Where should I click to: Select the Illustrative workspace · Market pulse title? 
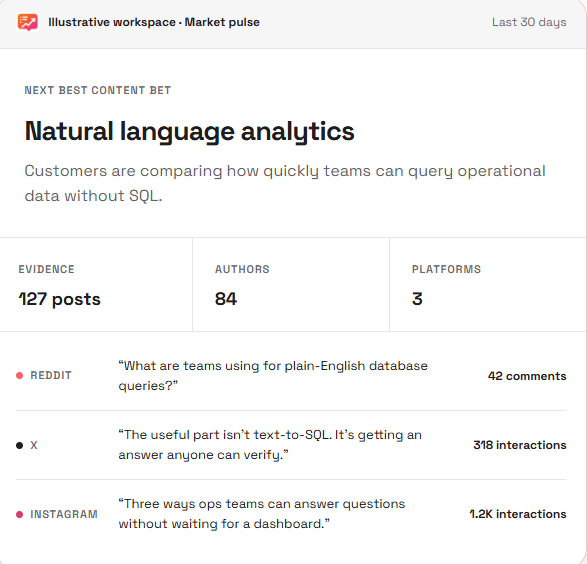point(154,22)
